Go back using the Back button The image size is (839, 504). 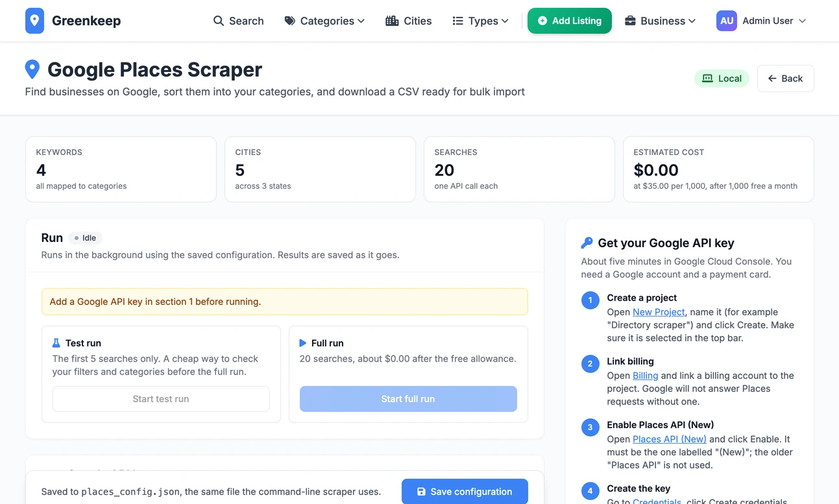(785, 78)
